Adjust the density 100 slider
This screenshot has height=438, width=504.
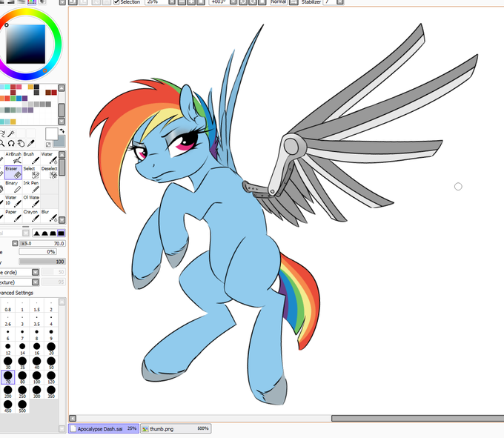pyautogui.click(x=42, y=262)
